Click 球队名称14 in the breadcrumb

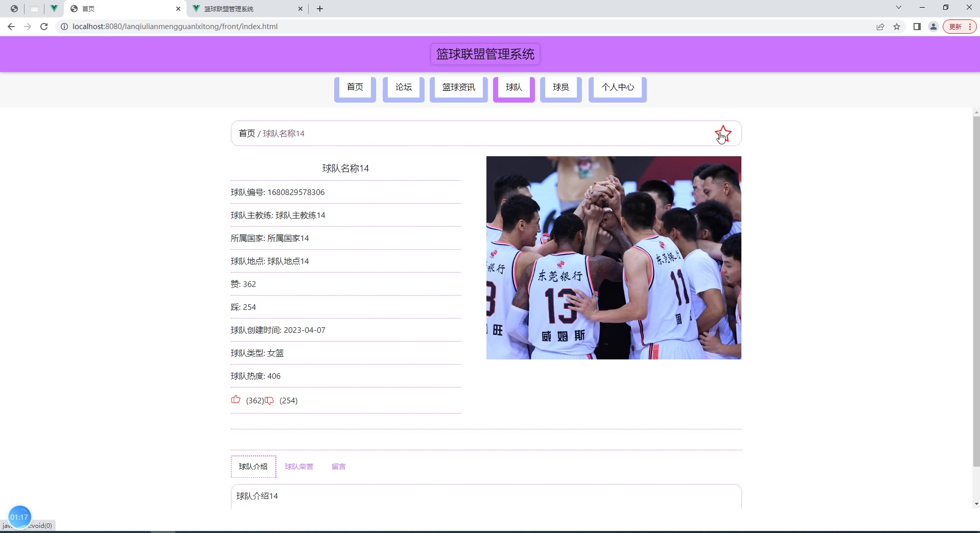click(x=284, y=133)
